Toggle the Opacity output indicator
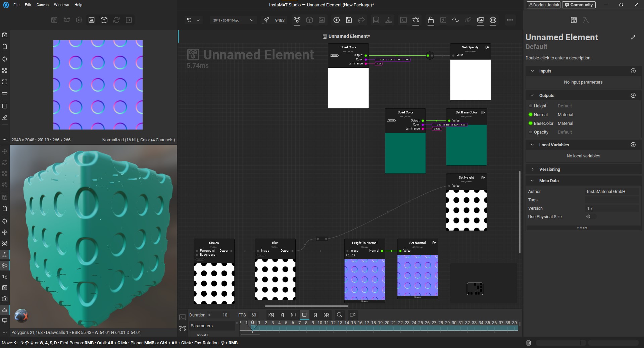The height and width of the screenshot is (348, 644). (x=531, y=132)
